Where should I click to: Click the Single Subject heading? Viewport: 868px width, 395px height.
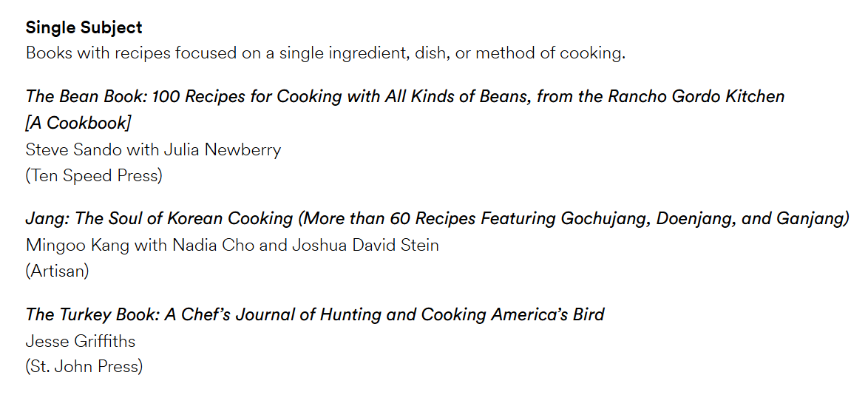(84, 27)
